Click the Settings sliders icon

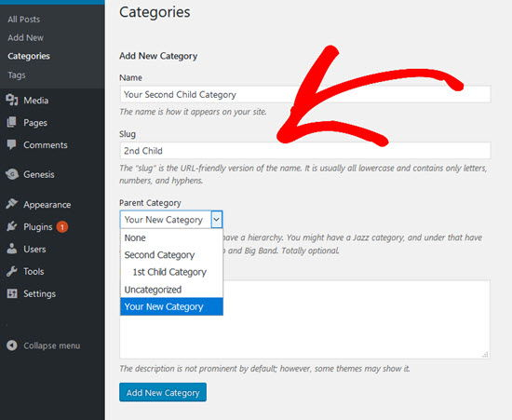click(x=12, y=293)
